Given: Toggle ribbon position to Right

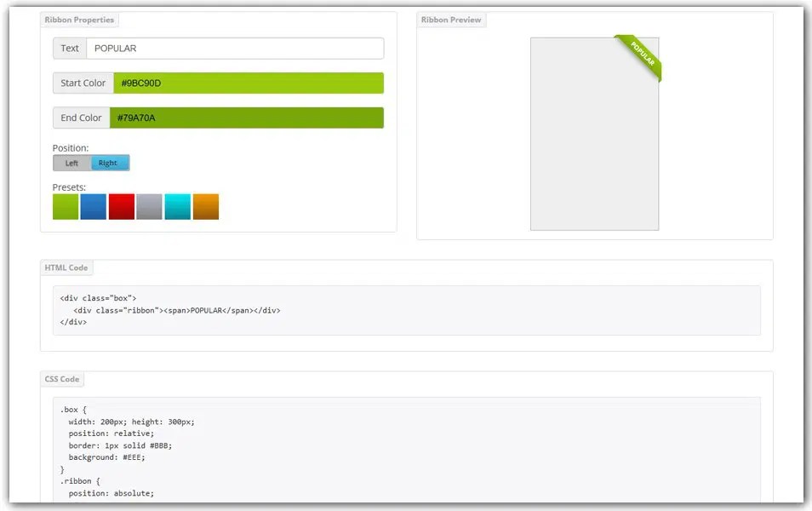Looking at the screenshot, I should [109, 163].
